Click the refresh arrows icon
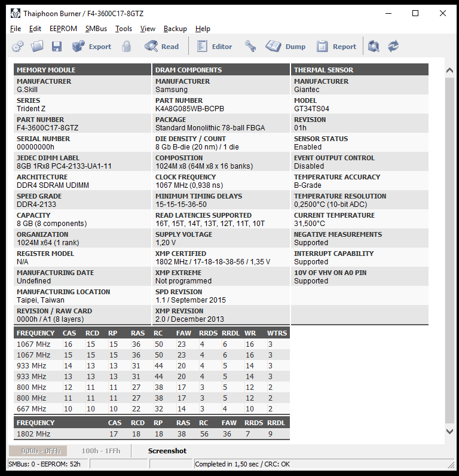Image resolution: width=459 pixels, height=476 pixels. pos(393,47)
